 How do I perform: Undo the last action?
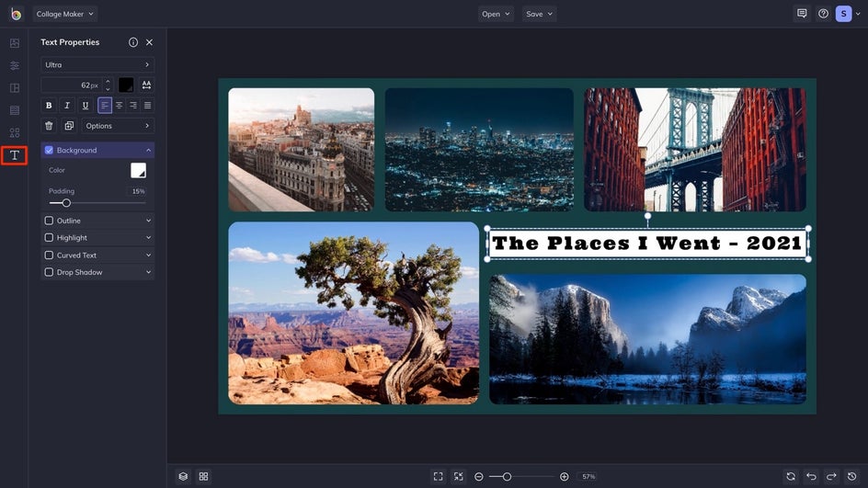[811, 476]
